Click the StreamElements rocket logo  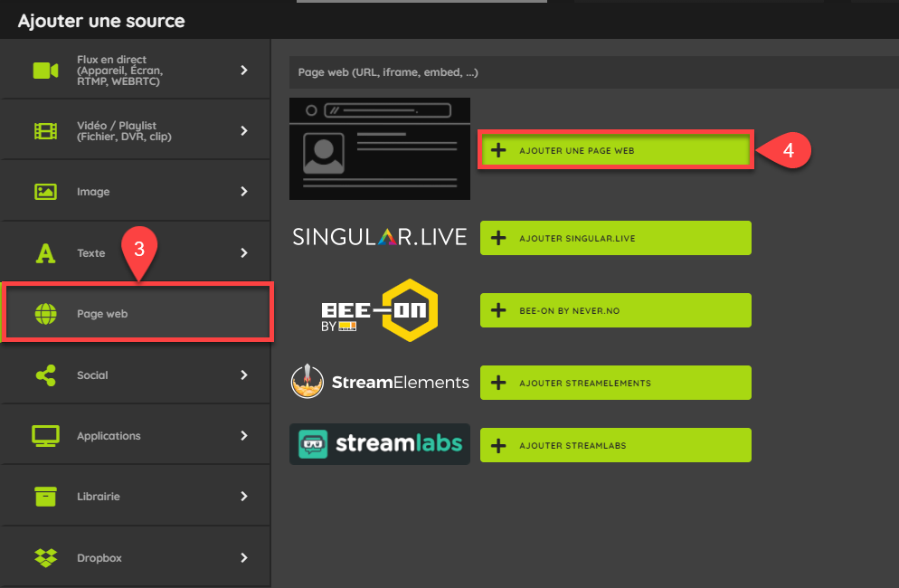pos(308,381)
